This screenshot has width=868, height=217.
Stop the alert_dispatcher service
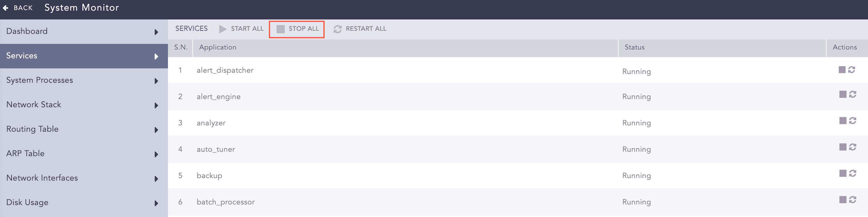pyautogui.click(x=842, y=70)
